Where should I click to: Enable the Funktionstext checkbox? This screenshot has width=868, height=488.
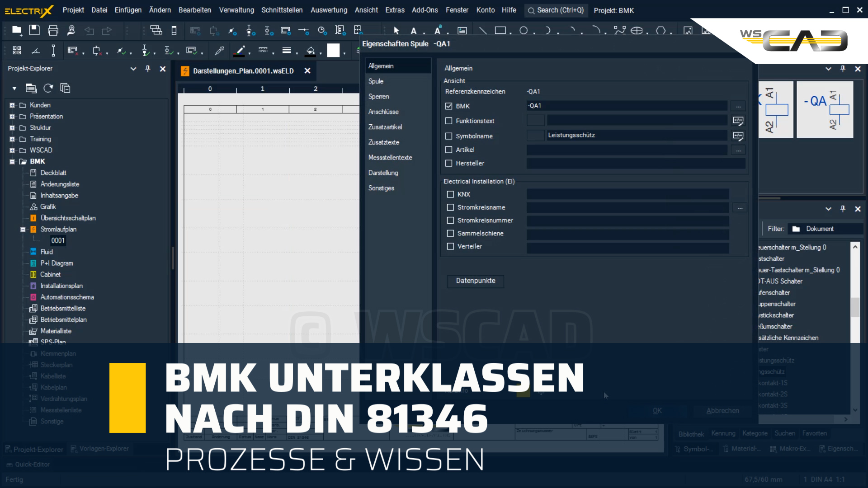(x=448, y=121)
